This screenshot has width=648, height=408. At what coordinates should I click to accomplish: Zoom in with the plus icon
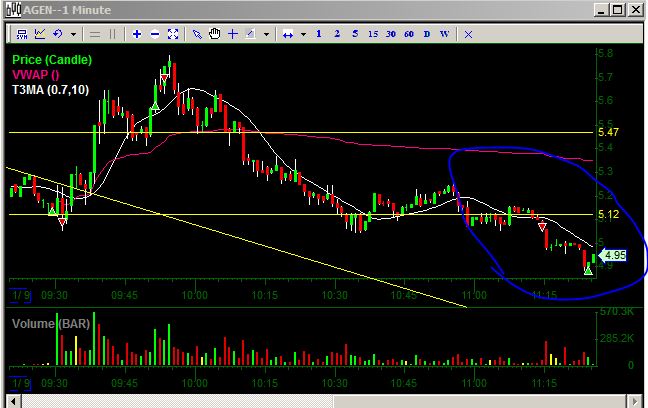tap(137, 34)
